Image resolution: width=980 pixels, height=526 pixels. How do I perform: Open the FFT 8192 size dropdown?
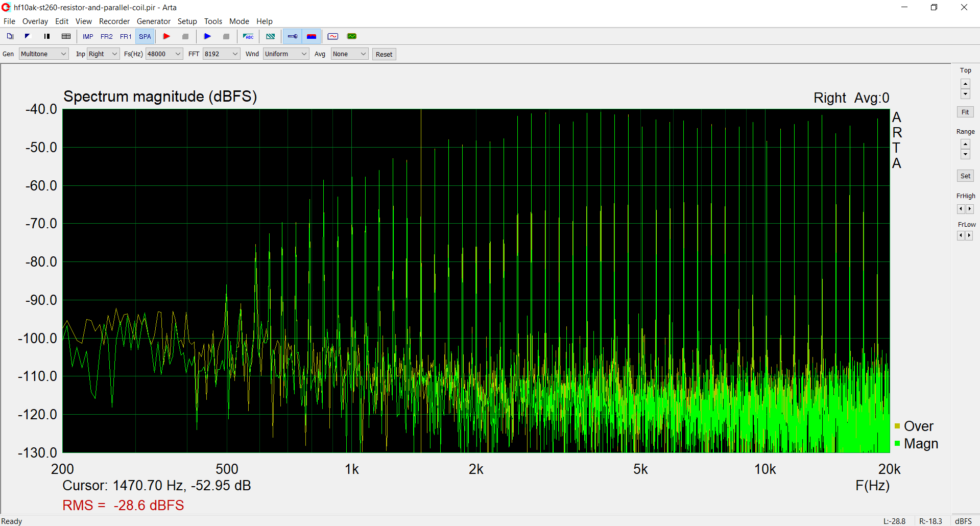(221, 54)
